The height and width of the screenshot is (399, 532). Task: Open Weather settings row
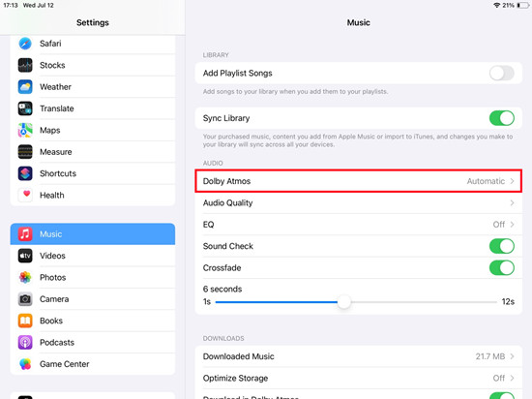pos(93,87)
